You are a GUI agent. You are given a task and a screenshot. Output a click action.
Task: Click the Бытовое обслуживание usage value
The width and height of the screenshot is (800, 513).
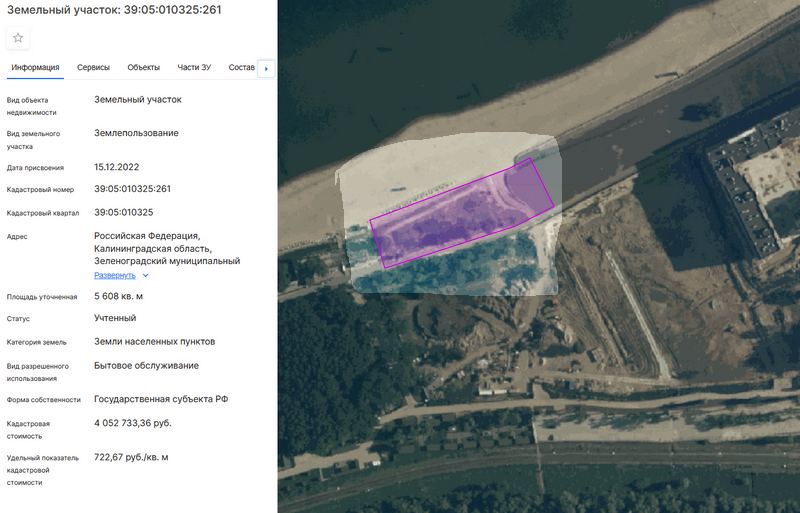coord(146,365)
